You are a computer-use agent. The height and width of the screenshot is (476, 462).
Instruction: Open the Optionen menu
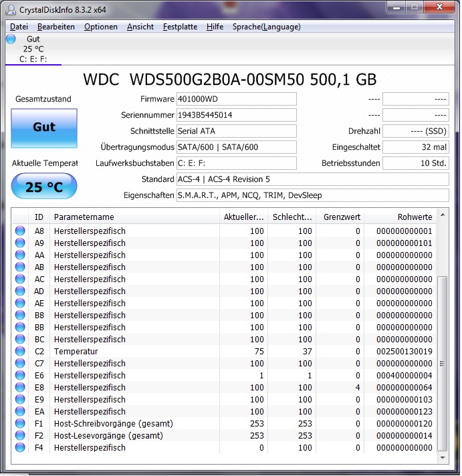click(x=101, y=27)
